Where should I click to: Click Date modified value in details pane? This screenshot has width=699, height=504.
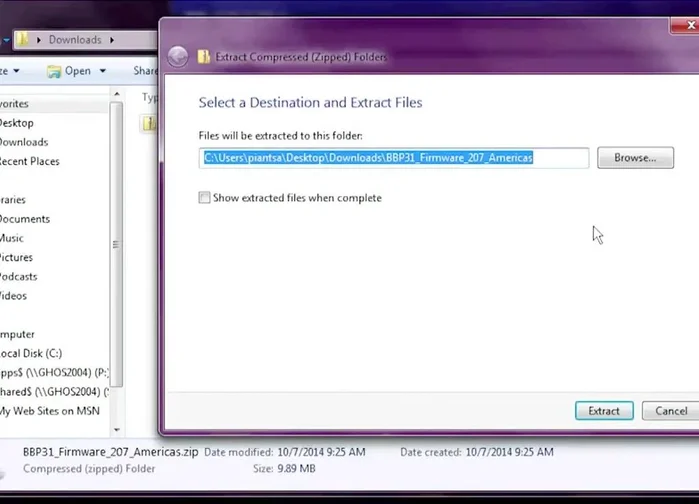click(x=321, y=452)
